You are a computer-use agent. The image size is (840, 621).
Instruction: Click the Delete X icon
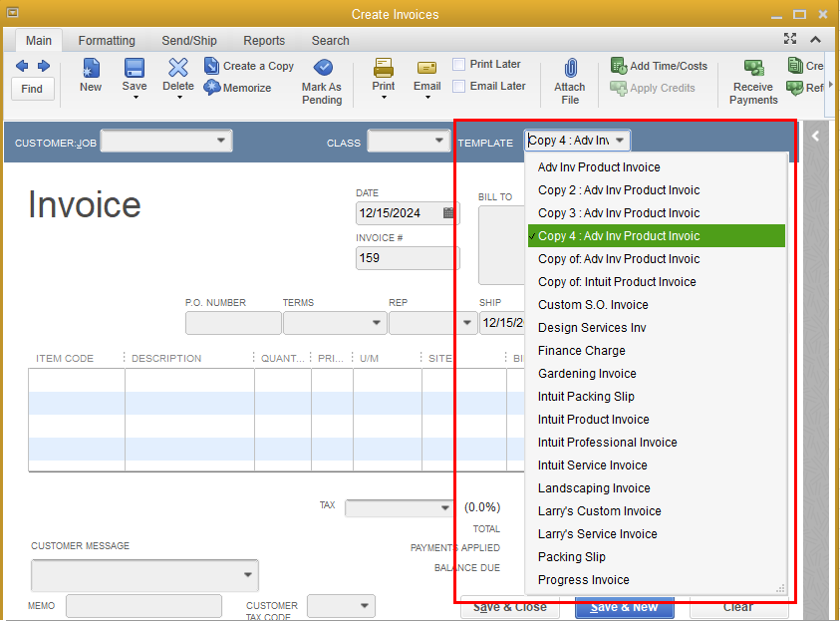[x=178, y=68]
